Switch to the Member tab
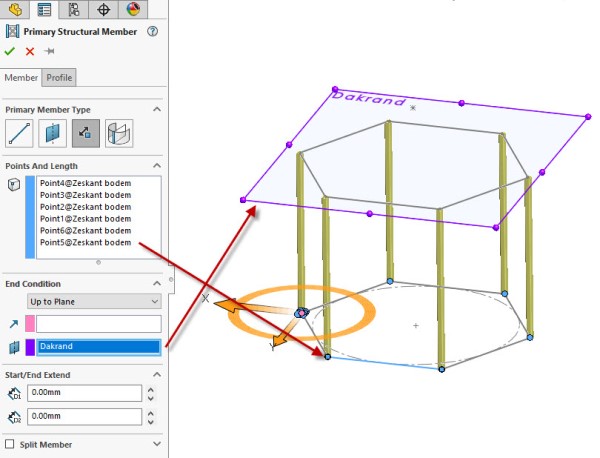The width and height of the screenshot is (600, 458). 21,78
